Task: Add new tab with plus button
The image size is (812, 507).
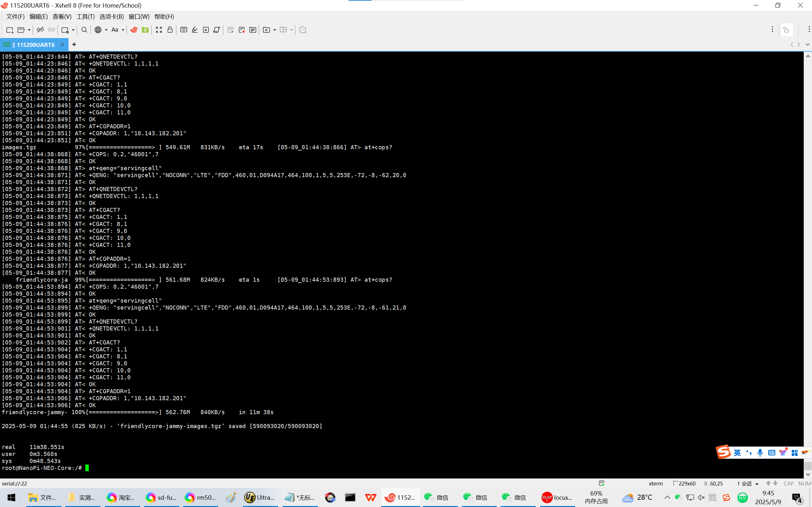Action: (x=74, y=44)
